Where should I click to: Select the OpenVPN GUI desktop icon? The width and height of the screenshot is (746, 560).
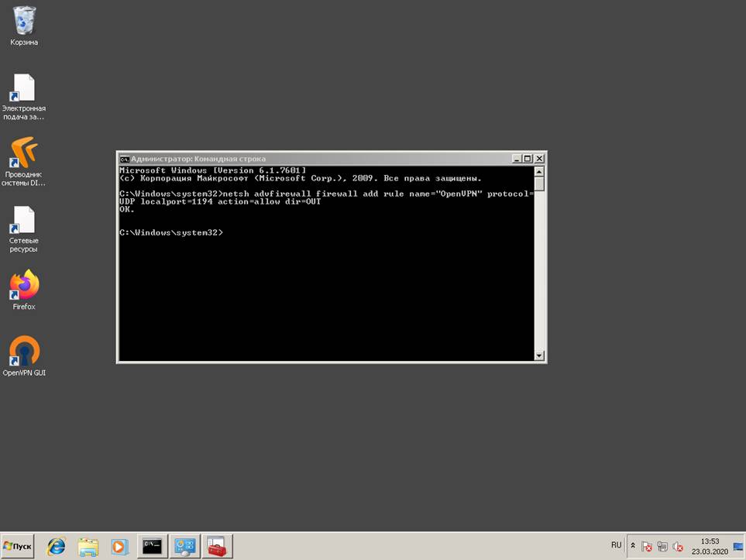click(24, 356)
